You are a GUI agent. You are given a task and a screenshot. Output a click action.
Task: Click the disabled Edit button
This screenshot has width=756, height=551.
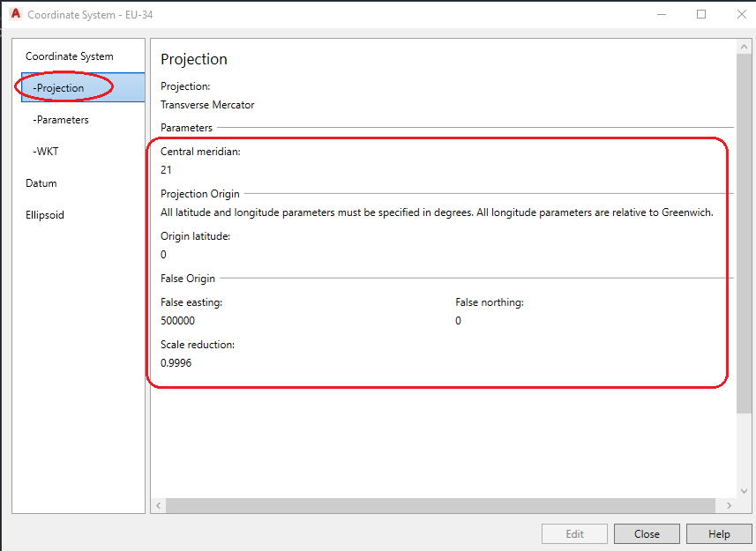tap(574, 533)
